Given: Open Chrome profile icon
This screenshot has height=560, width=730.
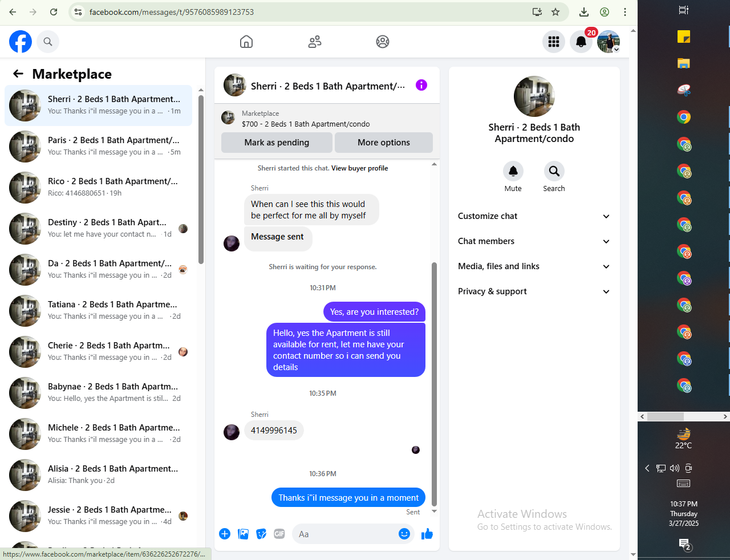Looking at the screenshot, I should click(x=605, y=12).
